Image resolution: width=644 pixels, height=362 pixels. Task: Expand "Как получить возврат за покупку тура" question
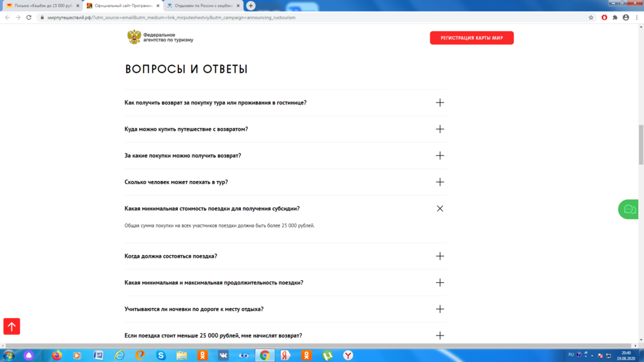[x=440, y=102]
